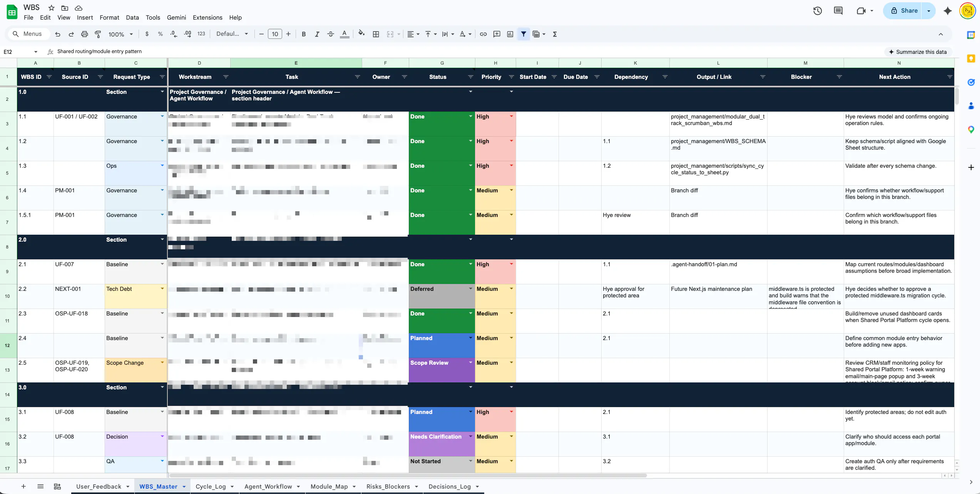Screen dimensions: 980x494
Task: Open filter toggle on Priority column header
Action: [x=511, y=77]
